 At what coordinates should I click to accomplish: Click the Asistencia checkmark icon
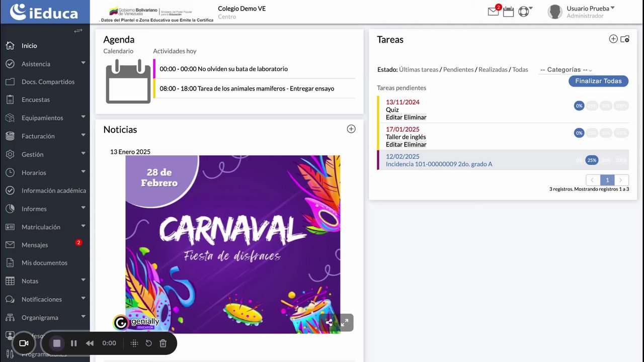coord(10,64)
